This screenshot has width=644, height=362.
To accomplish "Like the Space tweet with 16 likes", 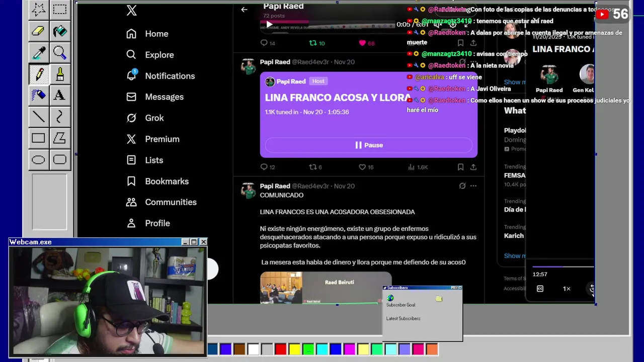I will click(366, 167).
